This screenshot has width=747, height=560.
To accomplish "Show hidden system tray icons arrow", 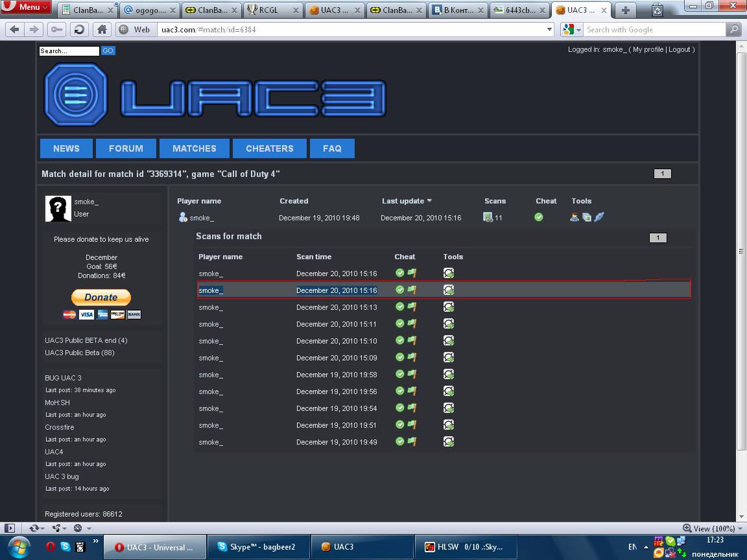I will tap(646, 546).
